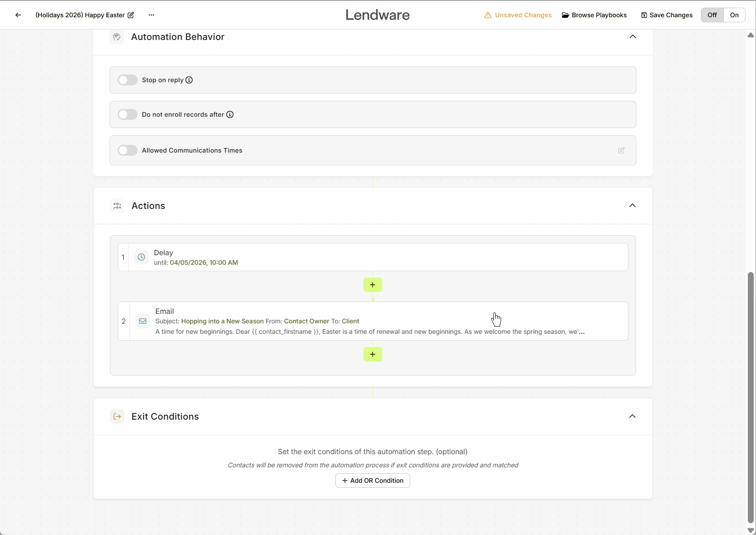Add a step after the Email action
The width and height of the screenshot is (756, 535).
[x=373, y=354]
